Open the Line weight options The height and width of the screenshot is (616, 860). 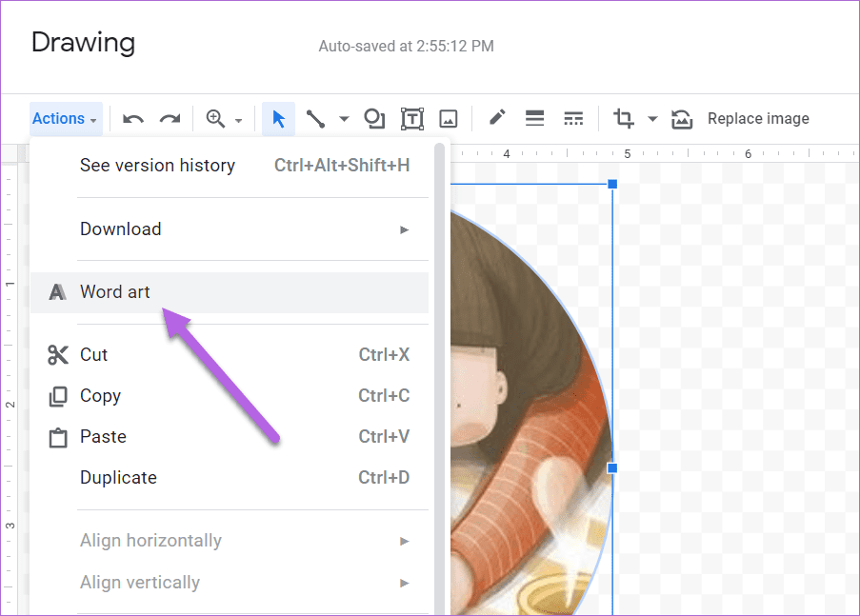coord(534,118)
